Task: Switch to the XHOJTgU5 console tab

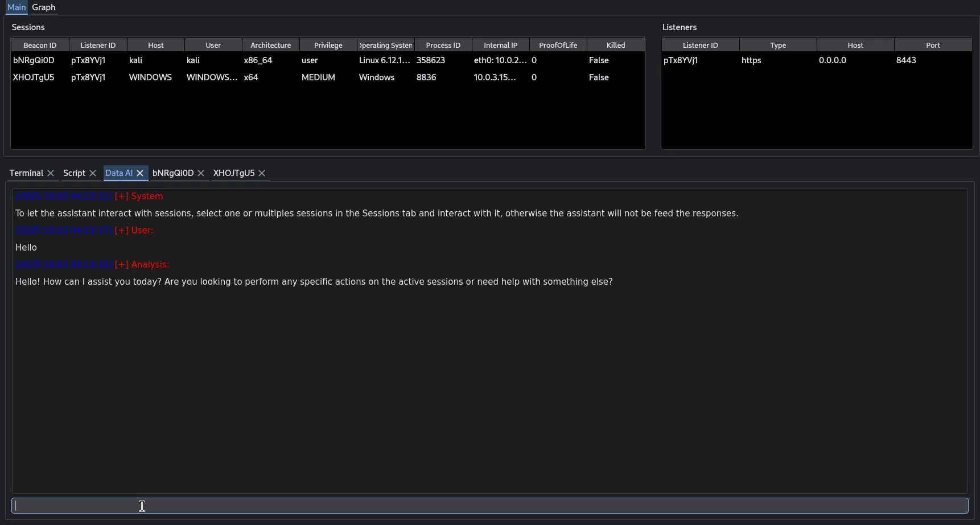Action: (233, 173)
